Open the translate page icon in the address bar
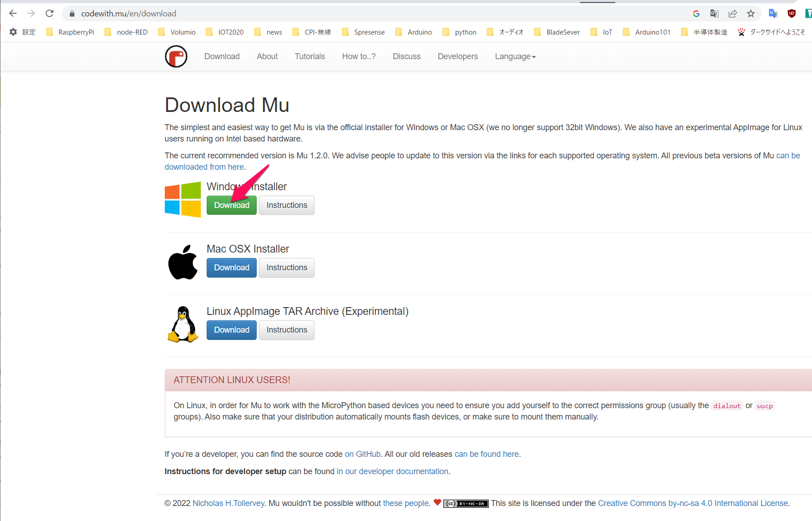Viewport: 812px width, 521px height. [x=714, y=14]
